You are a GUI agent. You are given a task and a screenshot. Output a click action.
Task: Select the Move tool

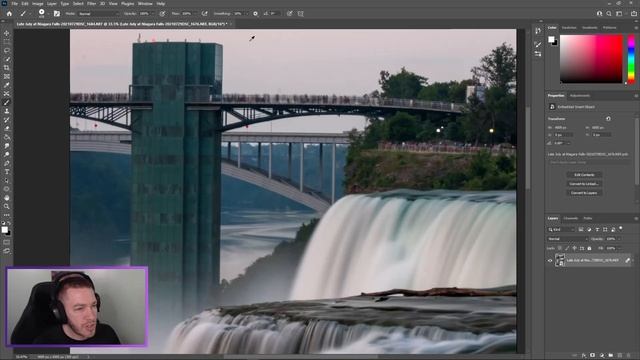click(x=7, y=33)
